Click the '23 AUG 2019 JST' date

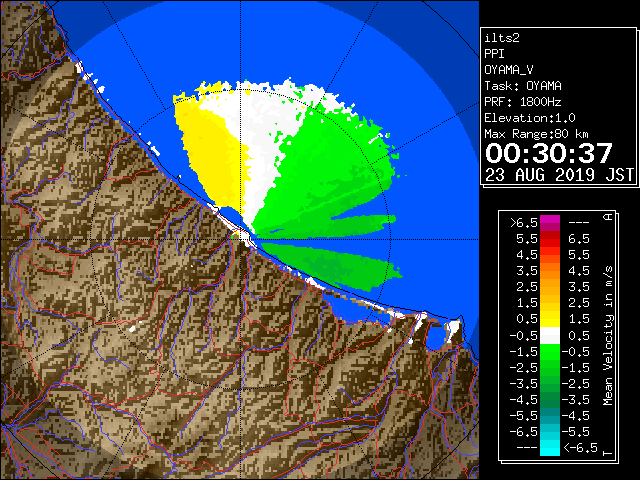(559, 175)
